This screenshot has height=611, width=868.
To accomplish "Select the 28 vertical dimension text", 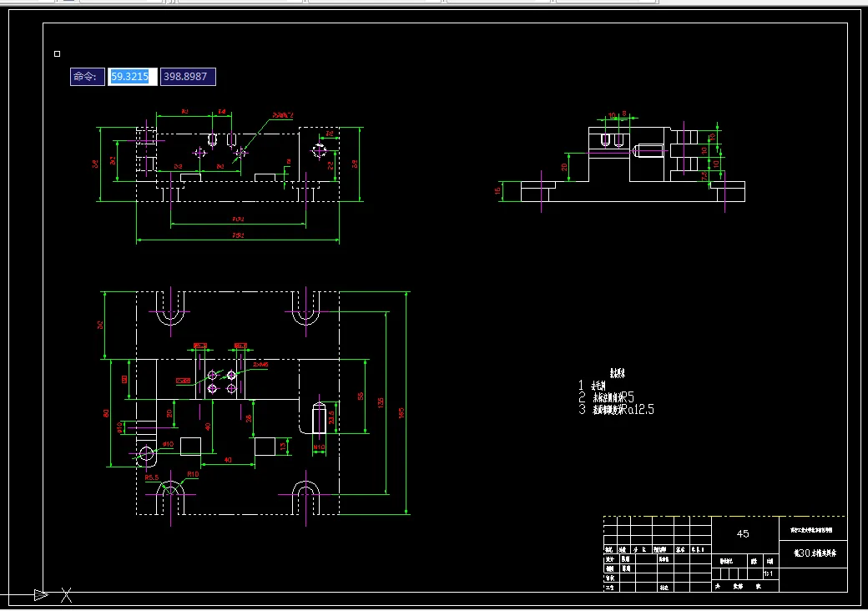I will (249, 418).
